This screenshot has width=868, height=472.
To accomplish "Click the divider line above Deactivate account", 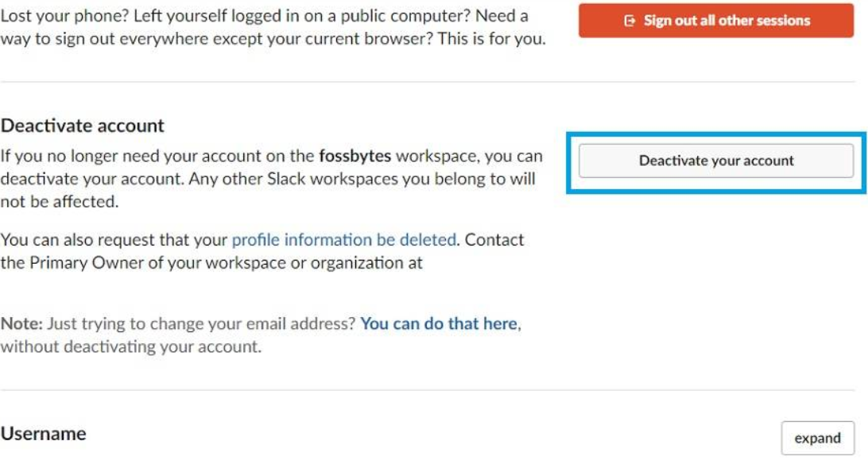I will click(428, 82).
